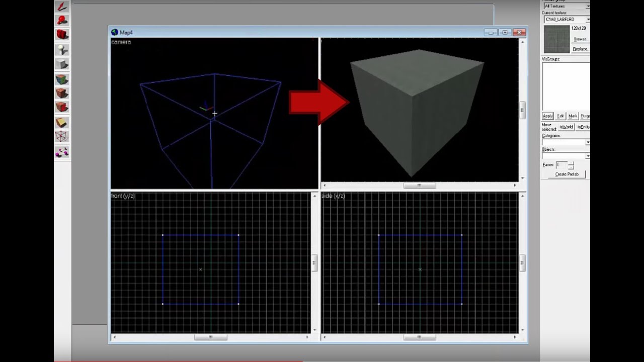Click the VisGroups Purge button

[x=585, y=116]
